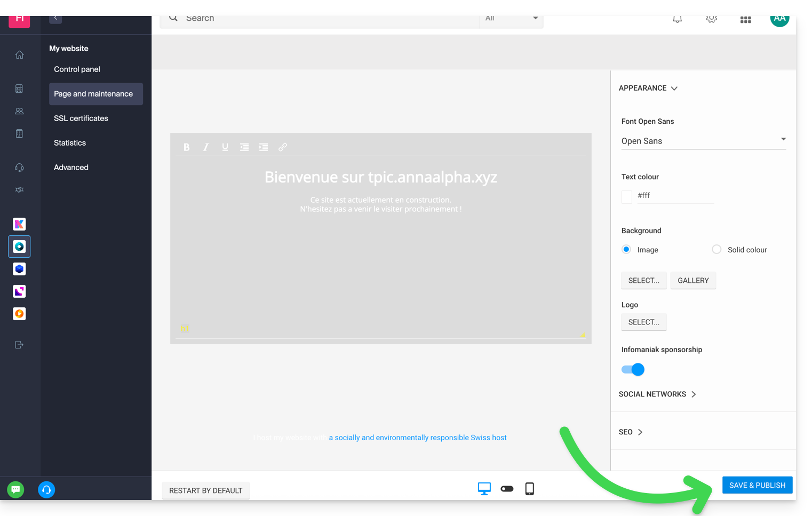
Task: Open the colorful K app icon
Action: pyautogui.click(x=19, y=224)
